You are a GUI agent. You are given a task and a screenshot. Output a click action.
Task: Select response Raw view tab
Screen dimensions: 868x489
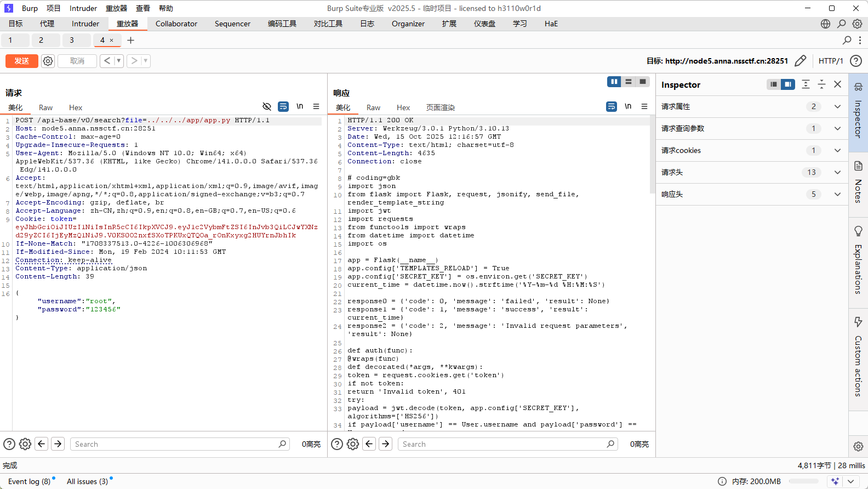[373, 107]
